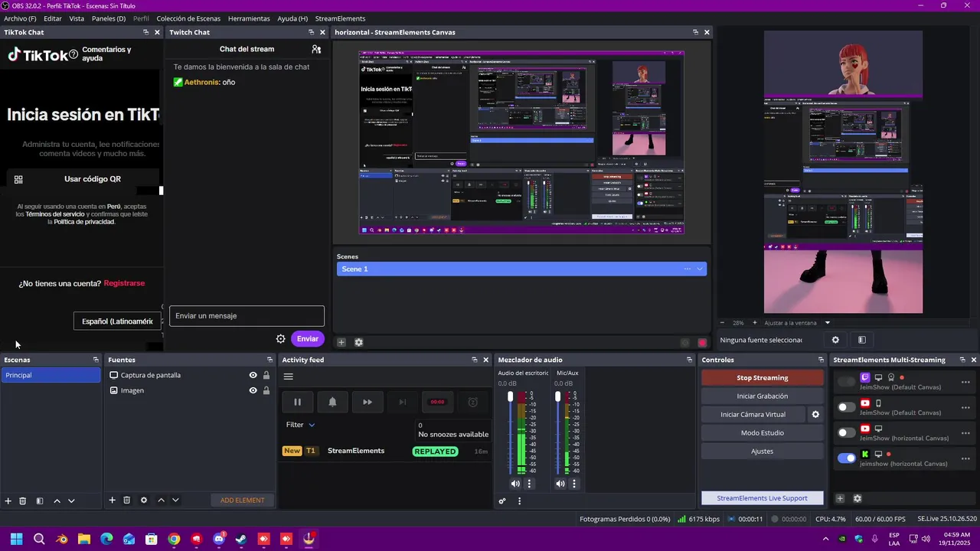The width and height of the screenshot is (980, 551).
Task: Open Audio del escritorio three-dot options
Action: coord(529,484)
